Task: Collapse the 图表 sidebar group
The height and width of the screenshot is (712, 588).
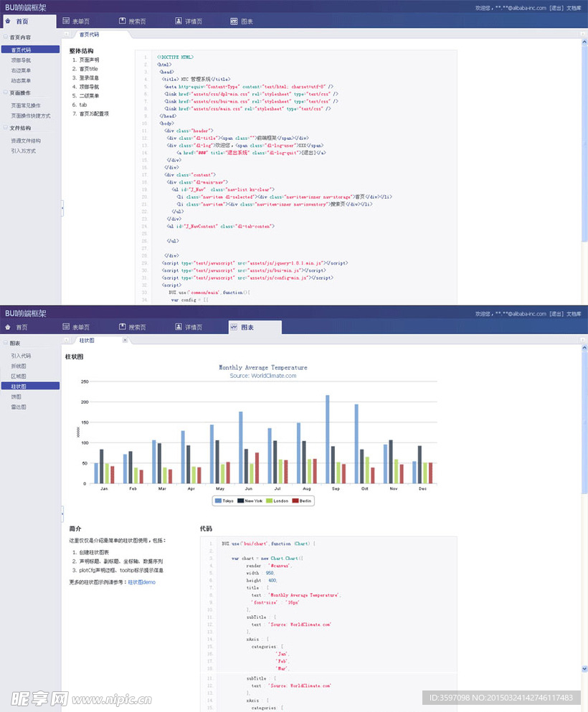Action: point(6,343)
